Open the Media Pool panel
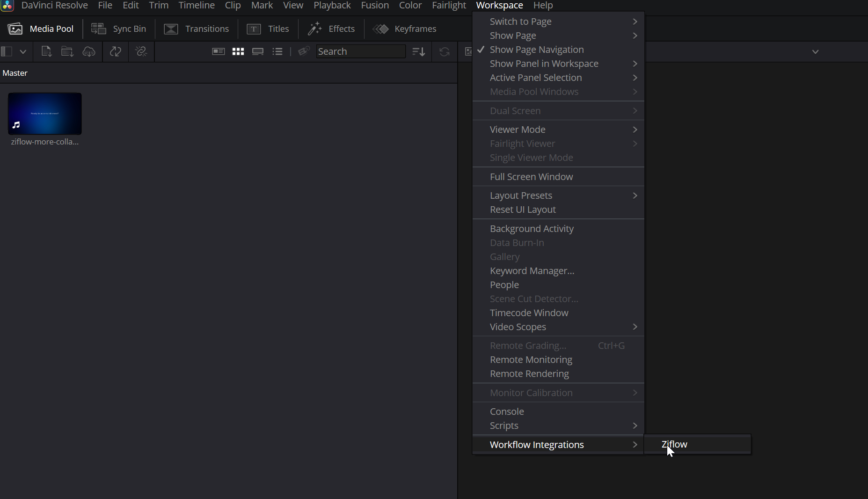868x499 pixels. 41,29
